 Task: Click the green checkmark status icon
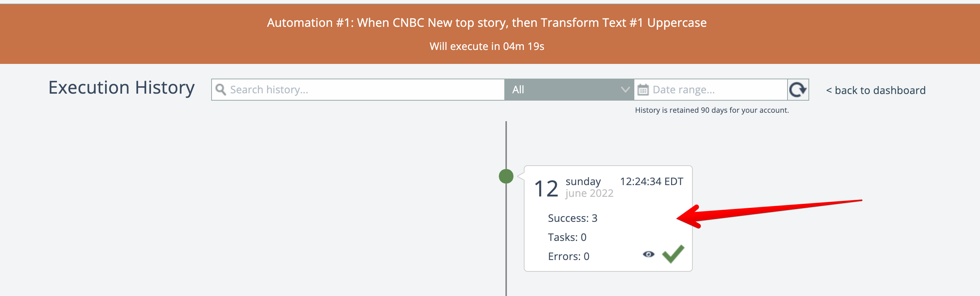pyautogui.click(x=673, y=254)
